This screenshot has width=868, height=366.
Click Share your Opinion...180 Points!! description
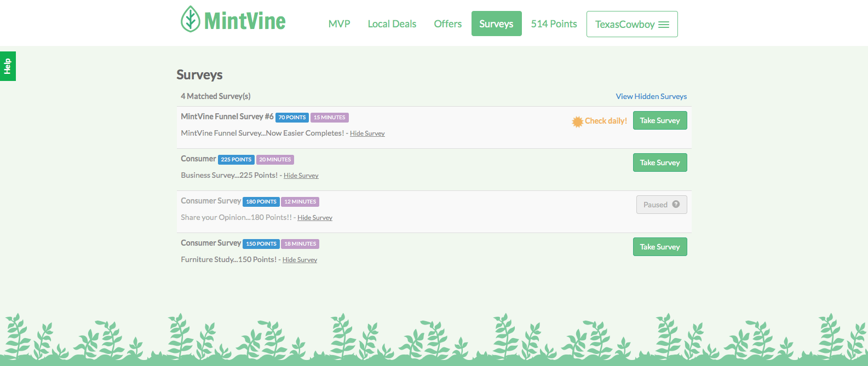tap(237, 217)
